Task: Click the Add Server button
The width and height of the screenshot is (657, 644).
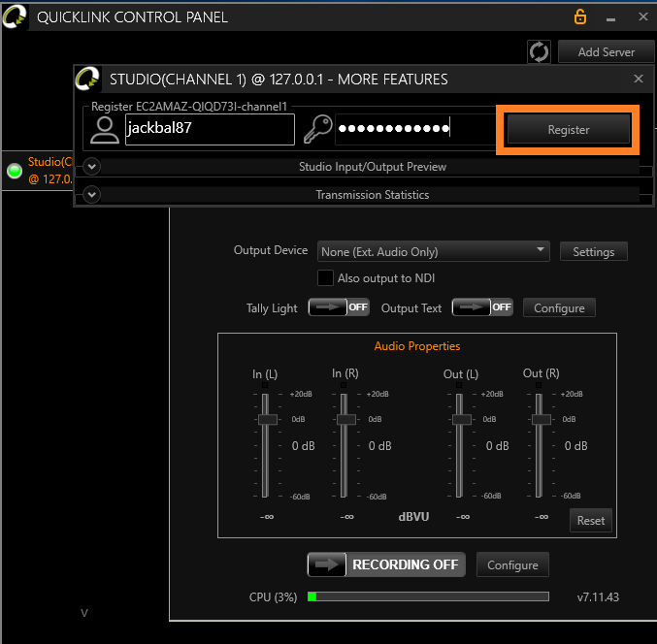Action: [606, 52]
